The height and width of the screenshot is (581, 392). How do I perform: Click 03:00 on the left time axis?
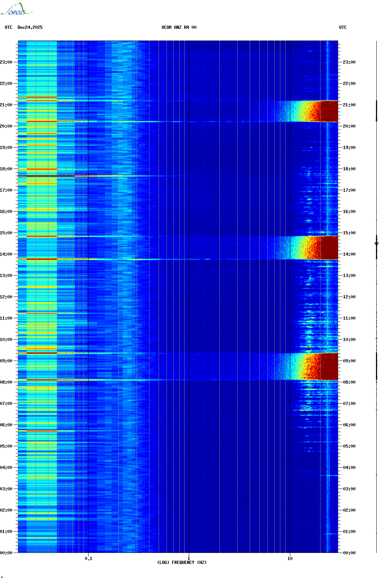click(x=6, y=489)
